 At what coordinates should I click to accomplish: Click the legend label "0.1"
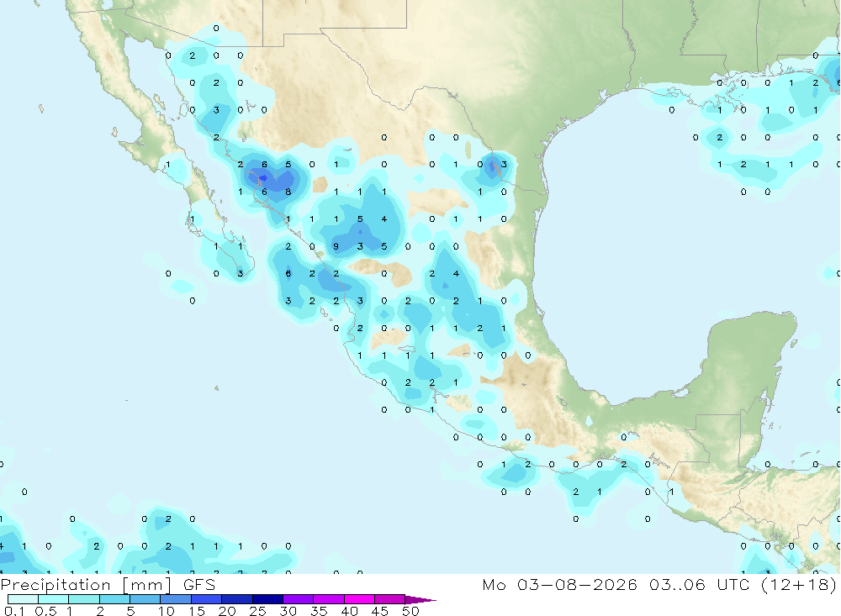click(x=13, y=611)
